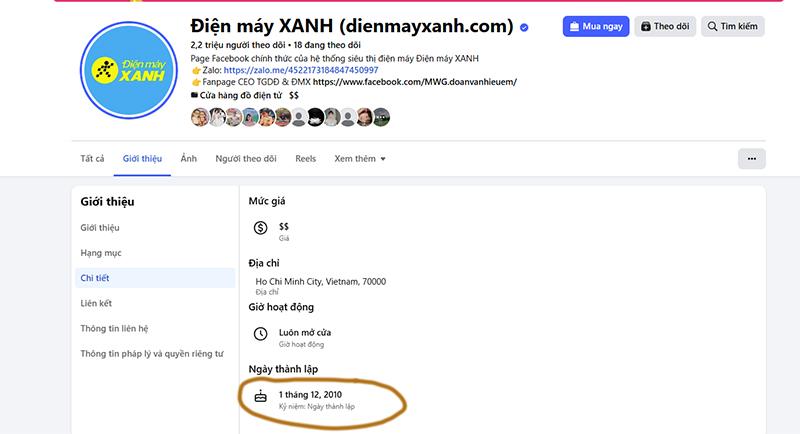Open Tìm kiếm search on the page
The image size is (800, 434).
coord(733,27)
